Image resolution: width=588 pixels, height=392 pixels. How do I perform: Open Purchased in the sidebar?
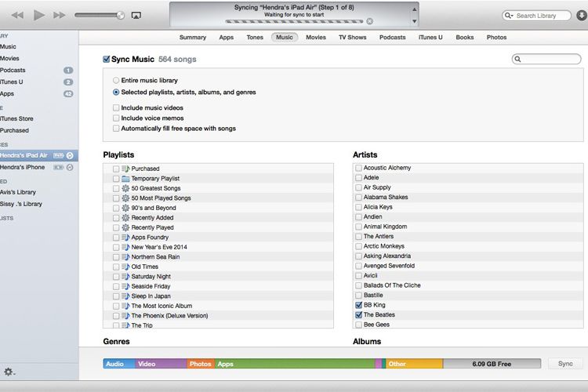(14, 130)
